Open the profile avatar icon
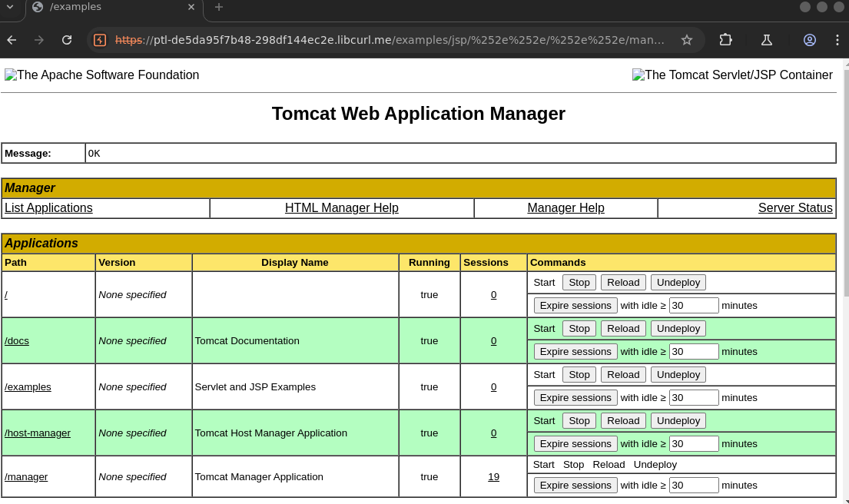Screen dimensions: 849x504 click(810, 40)
